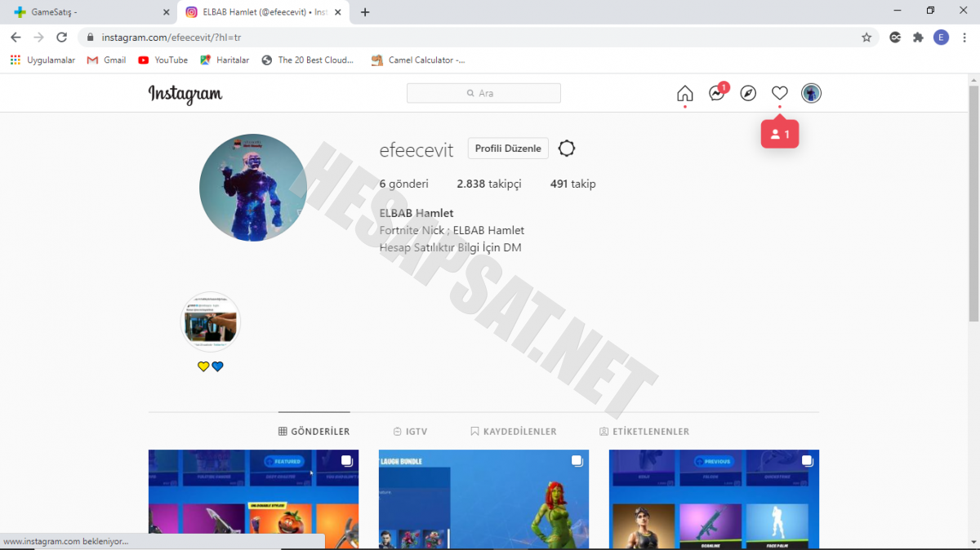Open the profile avatar in navigation bar
The image size is (980, 550).
click(x=811, y=93)
